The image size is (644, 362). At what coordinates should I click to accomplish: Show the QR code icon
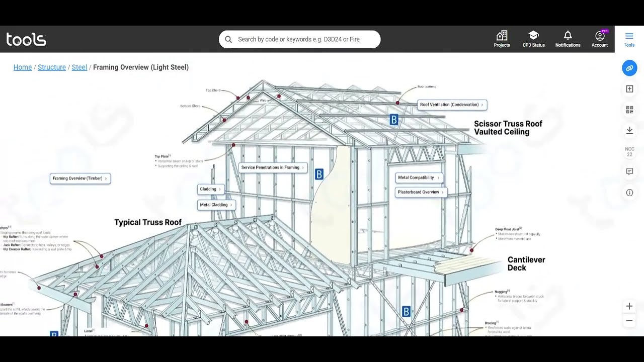629,110
